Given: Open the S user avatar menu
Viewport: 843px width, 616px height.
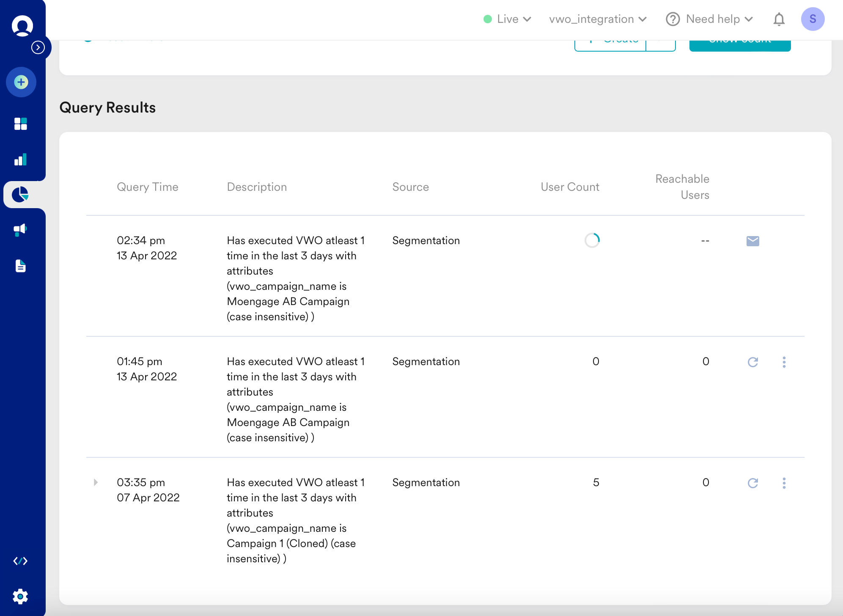Looking at the screenshot, I should coord(813,19).
